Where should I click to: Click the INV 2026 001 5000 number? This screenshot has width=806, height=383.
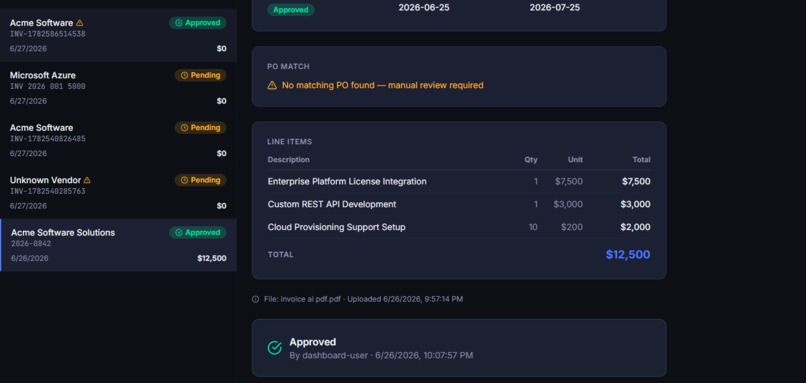pyautogui.click(x=47, y=86)
